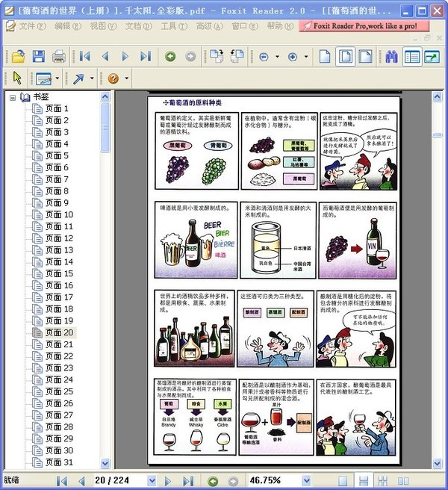Open Zoom In options dropdown arrow
Viewport: 448px width, 490px height.
click(x=306, y=57)
